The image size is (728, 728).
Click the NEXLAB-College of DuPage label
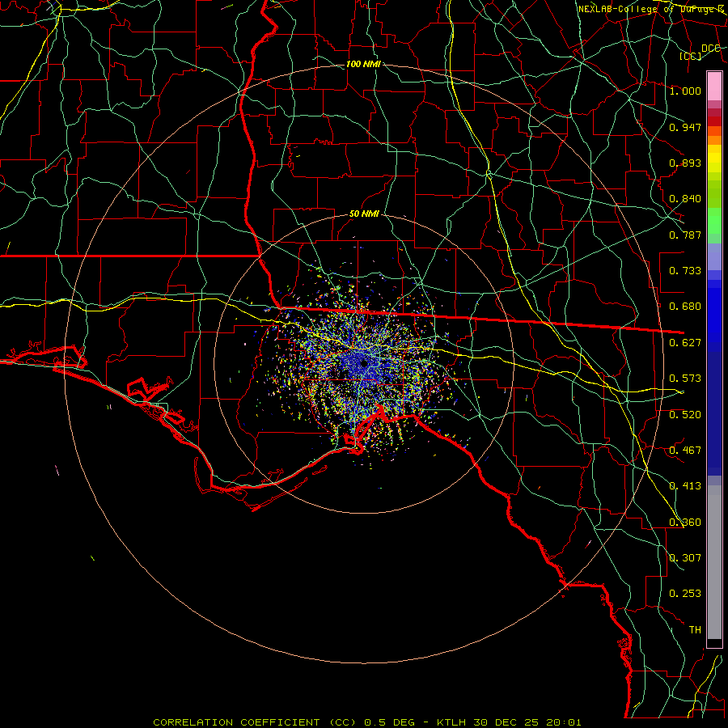650,9
